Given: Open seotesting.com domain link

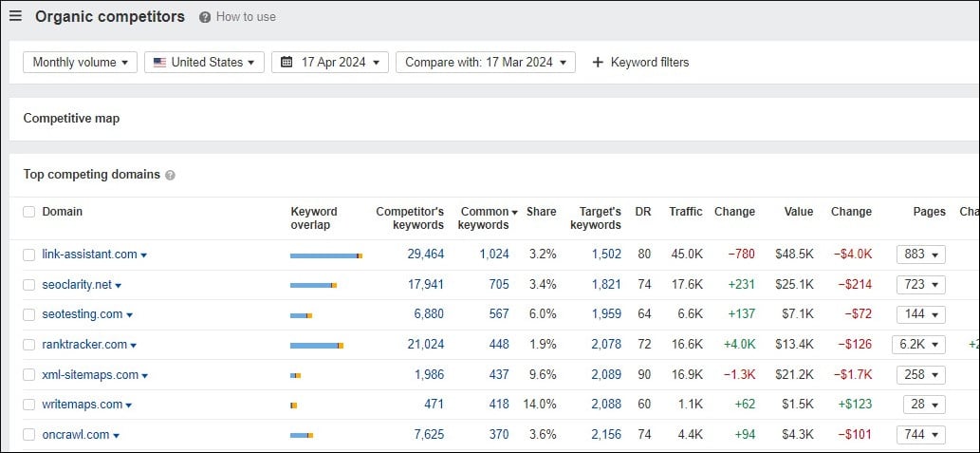Looking at the screenshot, I should coord(83,314).
